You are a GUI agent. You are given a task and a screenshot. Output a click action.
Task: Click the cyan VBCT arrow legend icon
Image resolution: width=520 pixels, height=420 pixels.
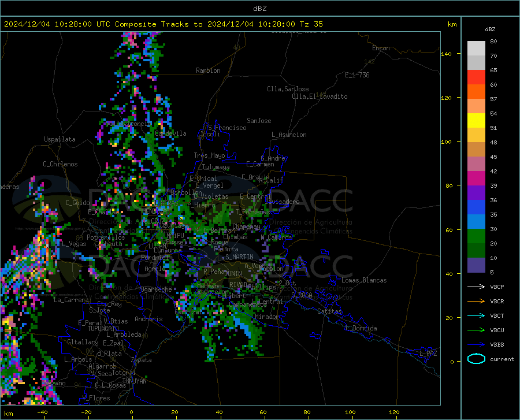click(476, 315)
